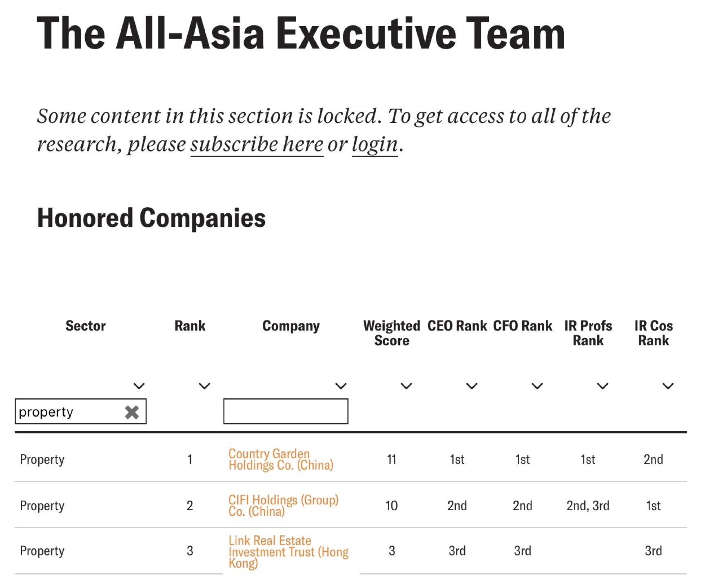The height and width of the screenshot is (588, 705).
Task: Open Link Real Estate Investment Trust link
Action: (x=288, y=551)
